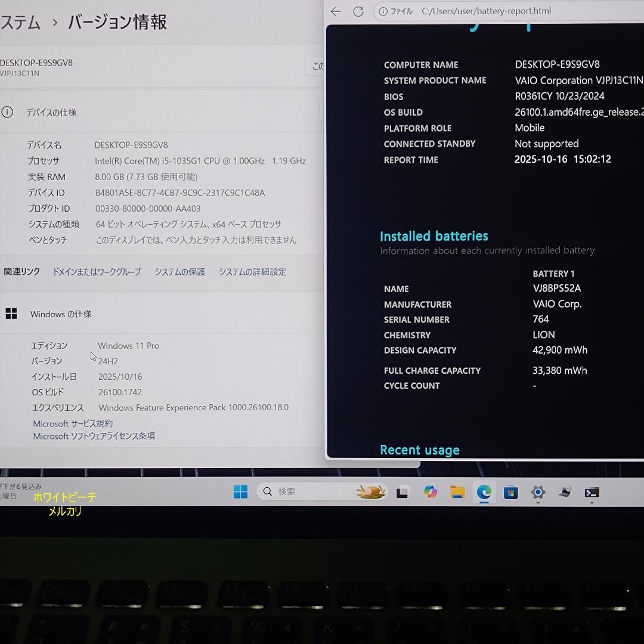Viewport: 644px width, 644px height.
Task: Open Settings via the taskbar gear icon
Action: pyautogui.click(x=537, y=492)
